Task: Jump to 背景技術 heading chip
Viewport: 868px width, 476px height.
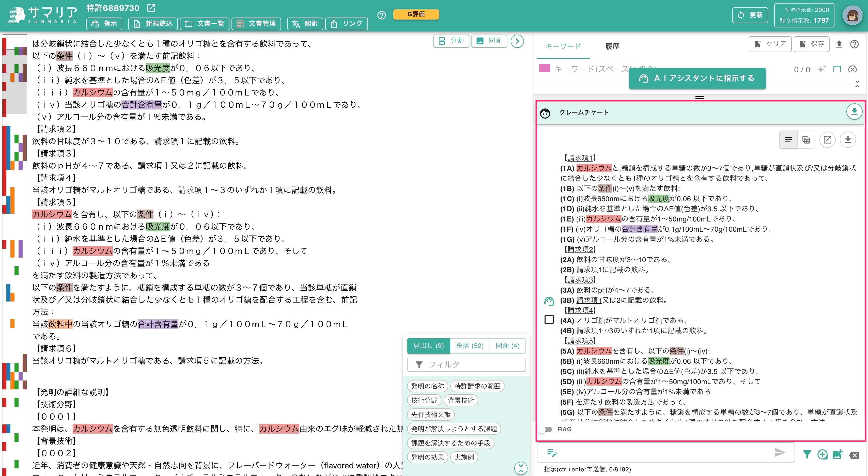Action: coord(461,401)
